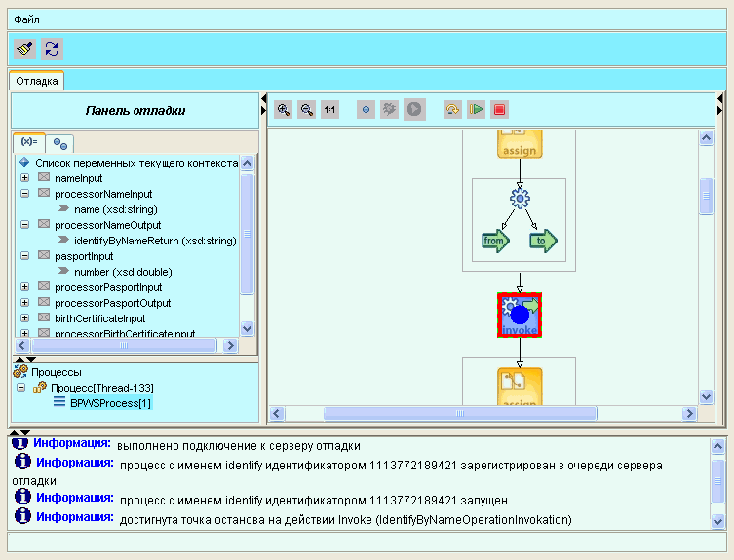734x560 pixels.
Task: Expand the birthCertificateInput node
Action: coord(25,318)
